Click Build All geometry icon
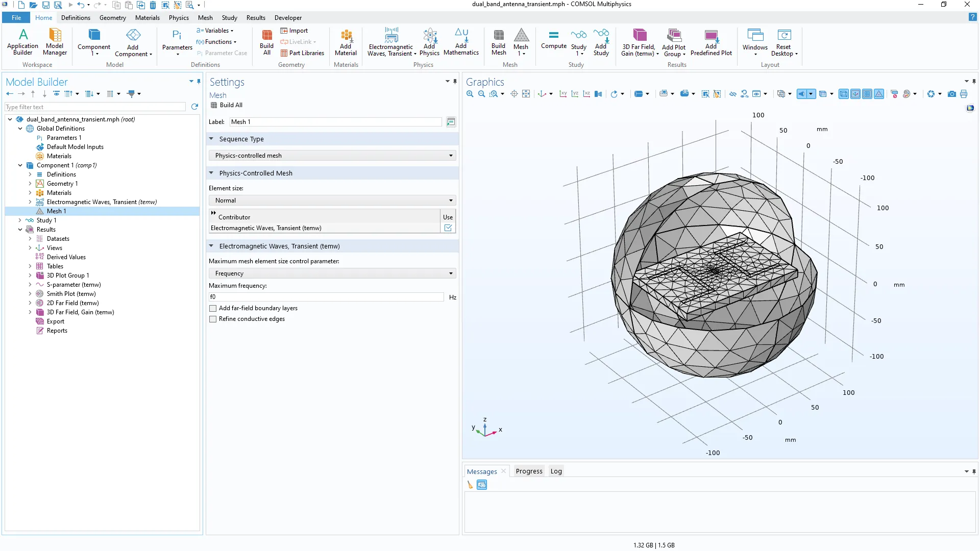The height and width of the screenshot is (551, 980). [266, 42]
